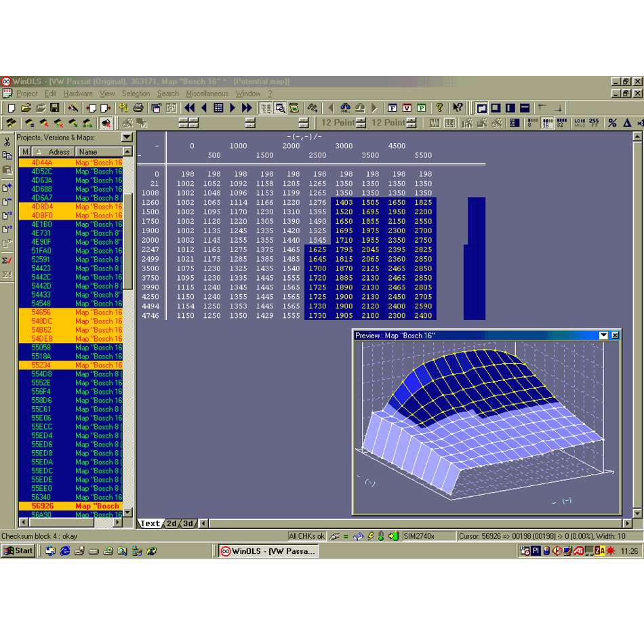Click the binoculars search icon

pos(346,108)
